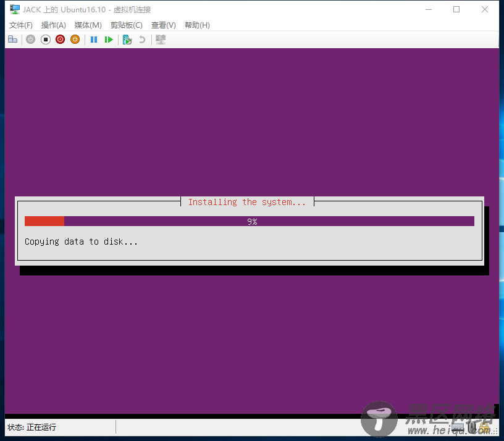
Task: Click the enhanced session monitor icon
Action: 161,40
